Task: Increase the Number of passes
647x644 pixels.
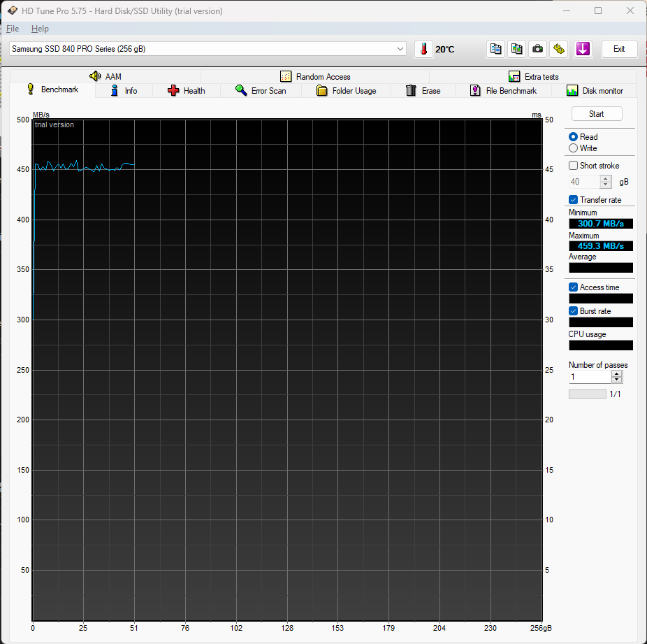Action: click(x=616, y=373)
